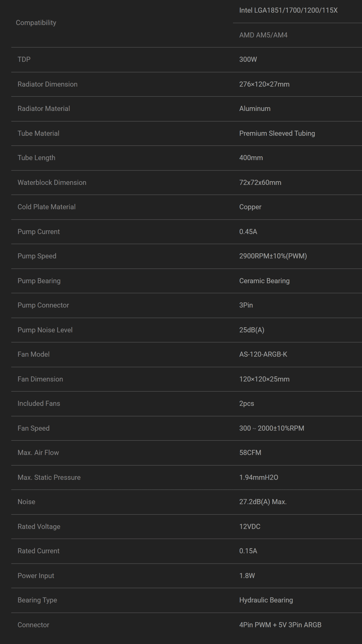Click the AMD AM5/AM4 value
Screen dimensions: 362x644
click(x=263, y=35)
